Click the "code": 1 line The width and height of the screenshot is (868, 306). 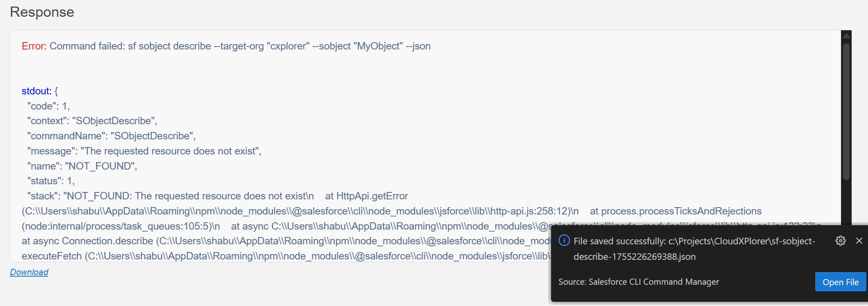coord(49,106)
